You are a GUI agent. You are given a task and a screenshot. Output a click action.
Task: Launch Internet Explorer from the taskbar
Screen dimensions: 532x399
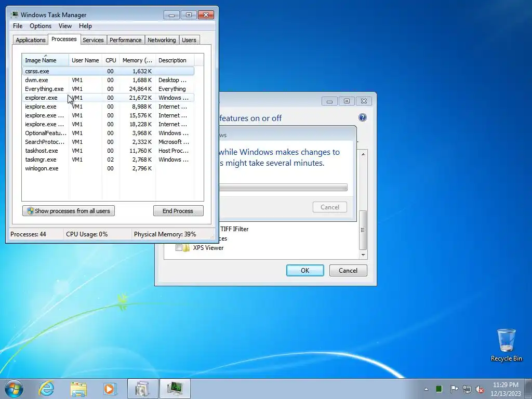[46, 389]
